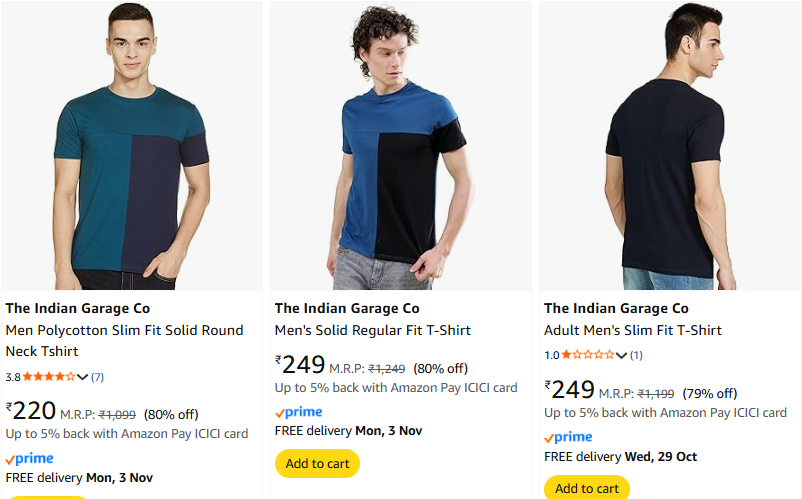Click Prime logo under Men's Solid Regular Fit

pyautogui.click(x=298, y=412)
